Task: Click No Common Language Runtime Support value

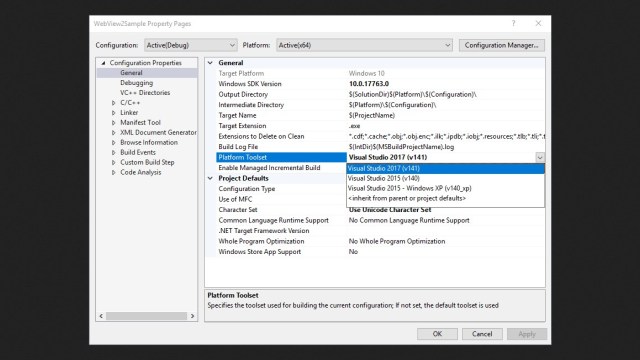Action: pos(409,220)
